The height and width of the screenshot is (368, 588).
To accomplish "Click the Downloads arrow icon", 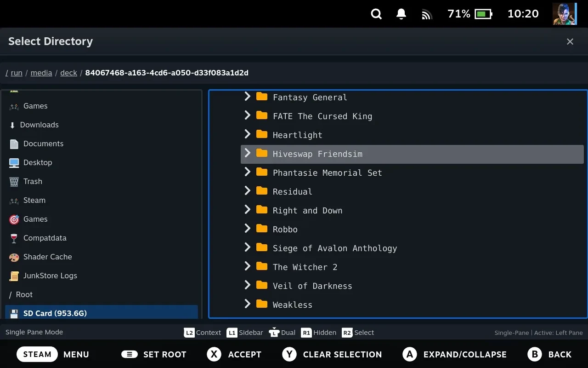I will point(12,125).
